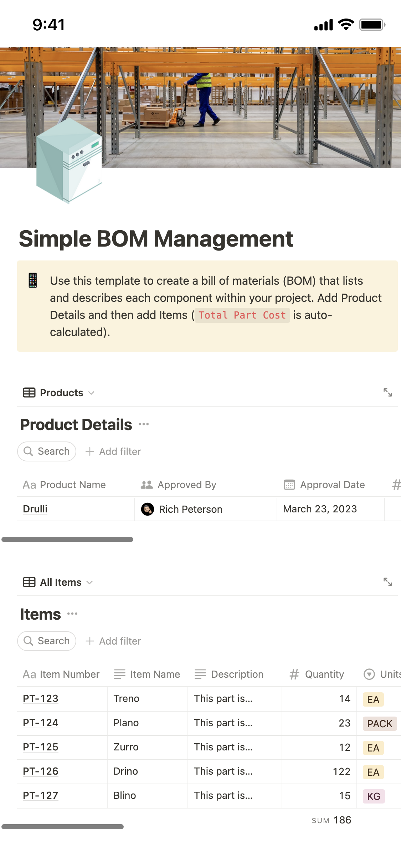Viewport: 401px width, 868px height.
Task: Click the Items table horizontal scrollbar
Action: [63, 826]
